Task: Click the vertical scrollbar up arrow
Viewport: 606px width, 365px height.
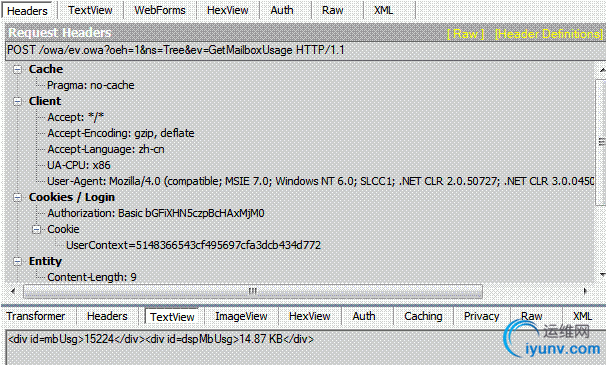Action: tap(602, 70)
